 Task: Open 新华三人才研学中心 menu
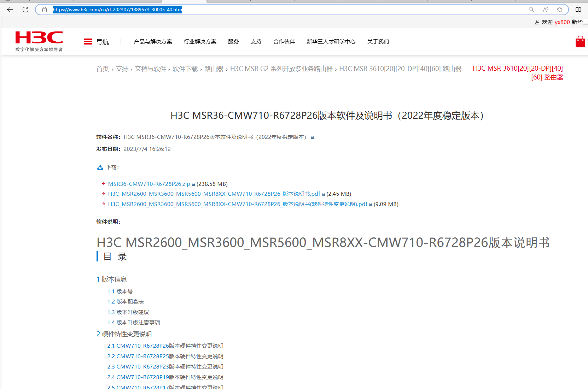(331, 42)
